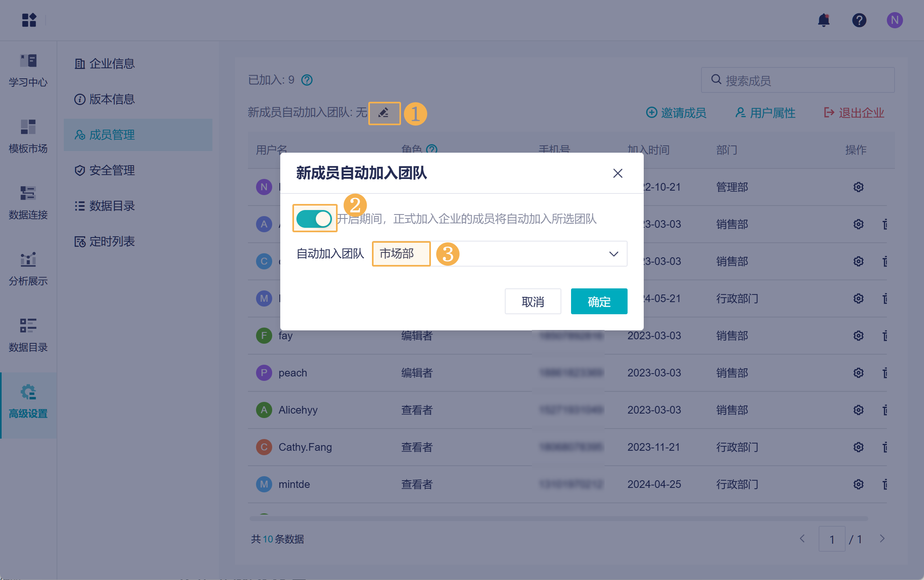Click the notification bell icon

pyautogui.click(x=823, y=20)
